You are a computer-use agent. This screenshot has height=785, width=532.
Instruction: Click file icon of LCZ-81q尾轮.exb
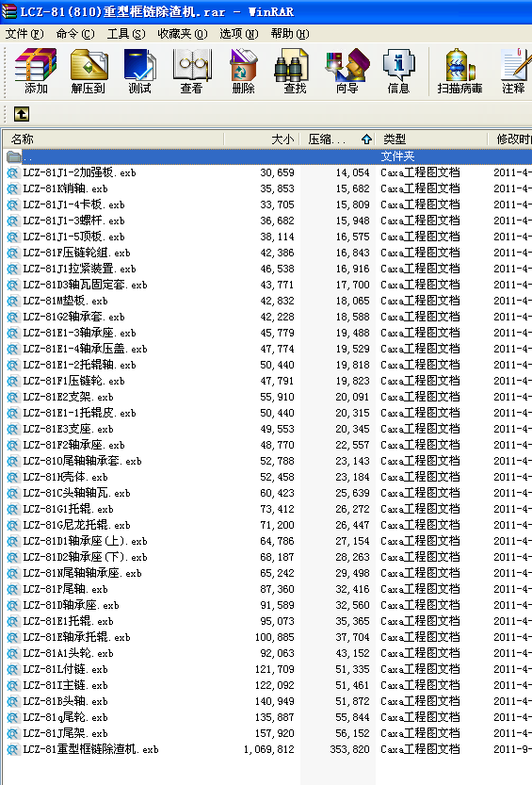click(12, 717)
